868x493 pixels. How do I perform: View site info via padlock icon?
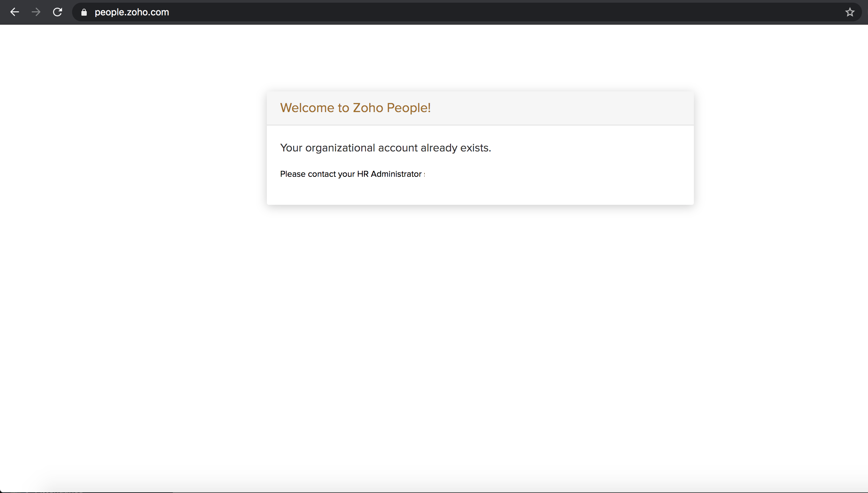pyautogui.click(x=84, y=12)
